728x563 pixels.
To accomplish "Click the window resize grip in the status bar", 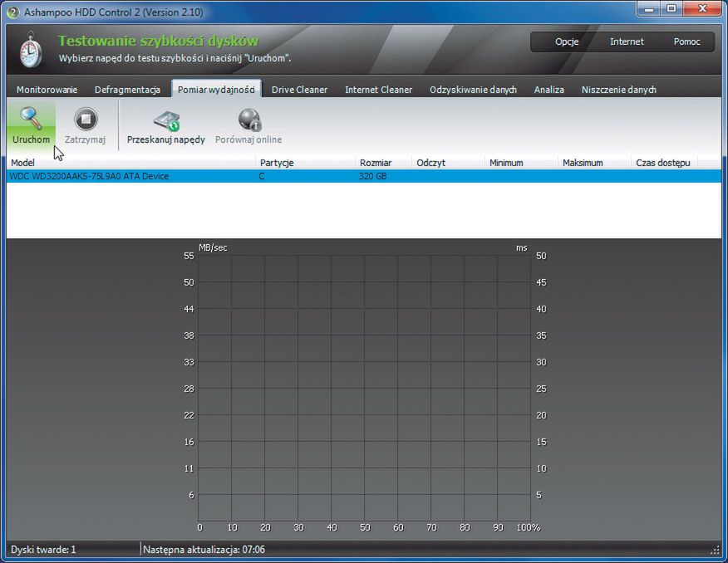I will [x=715, y=551].
